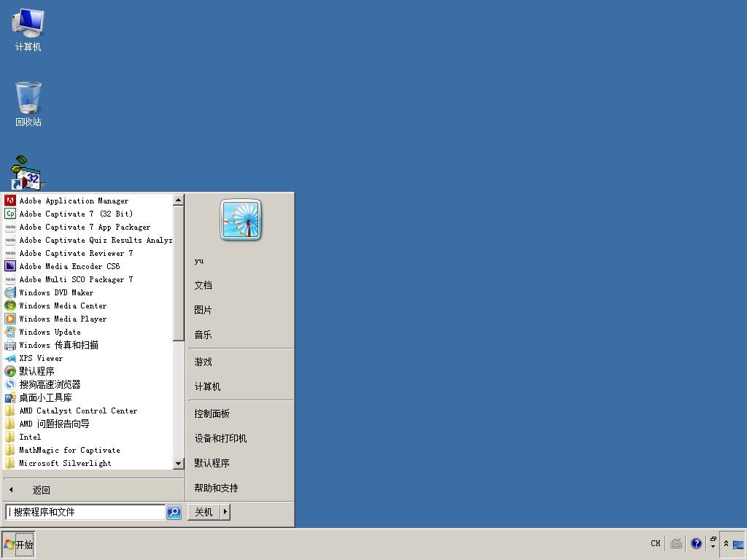Screen dimensions: 747x560
Task: Launch Adobe Media Encoder CS6 icon
Action: 10,266
